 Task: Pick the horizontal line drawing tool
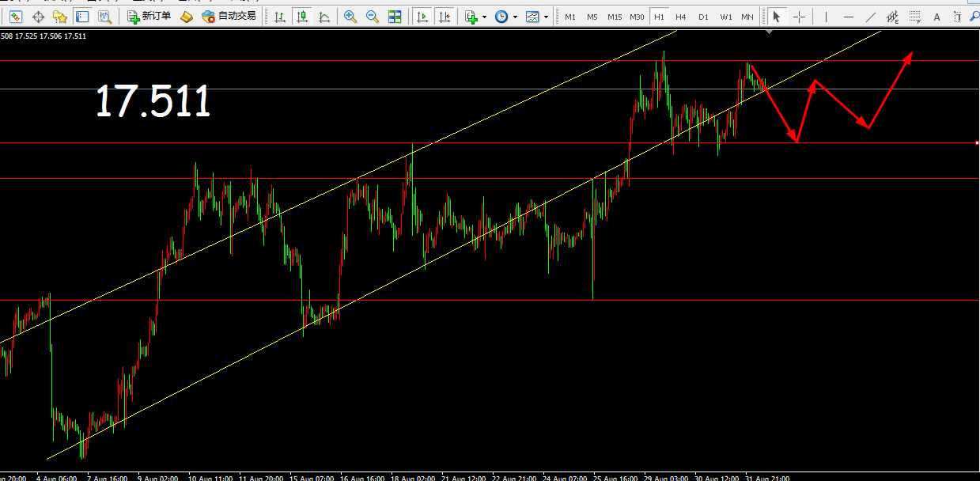tap(848, 17)
